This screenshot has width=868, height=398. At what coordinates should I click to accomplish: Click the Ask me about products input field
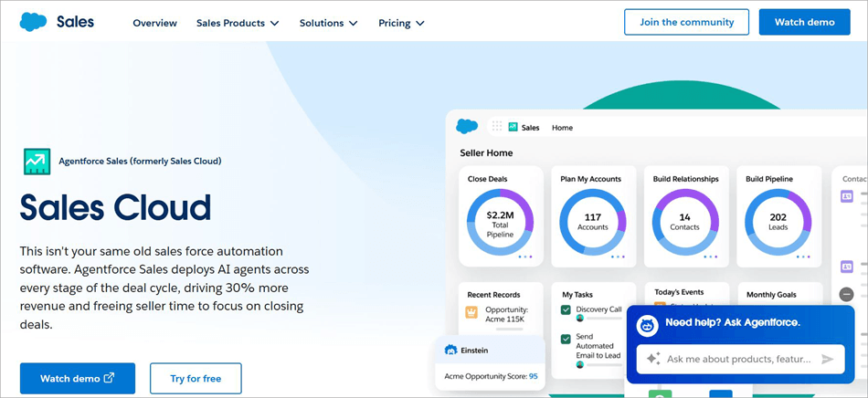[741, 360]
